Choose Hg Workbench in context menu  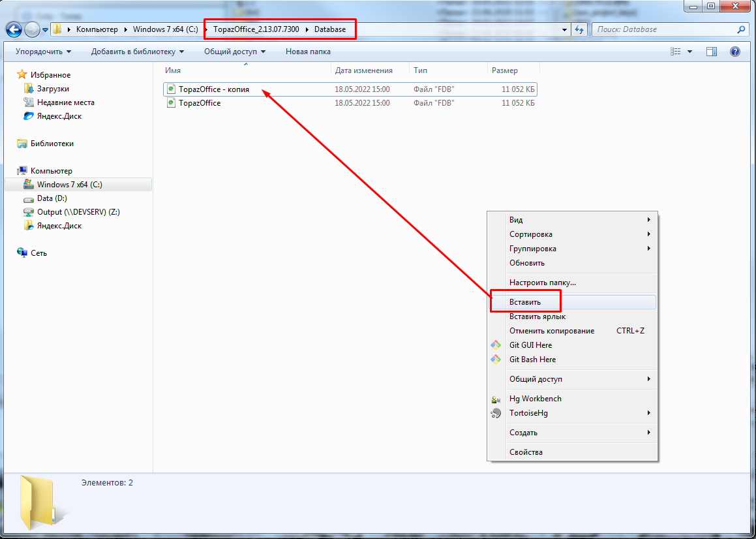572,399
